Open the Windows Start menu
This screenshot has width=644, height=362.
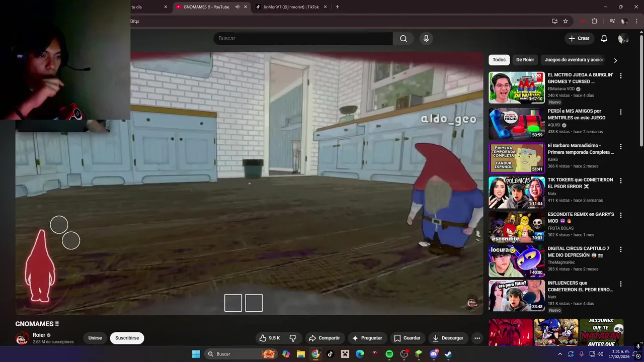coord(196,354)
